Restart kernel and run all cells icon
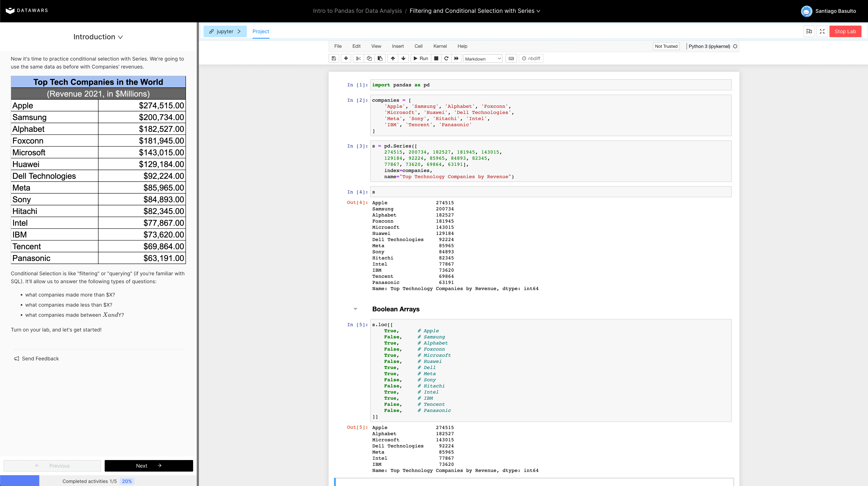 point(456,58)
